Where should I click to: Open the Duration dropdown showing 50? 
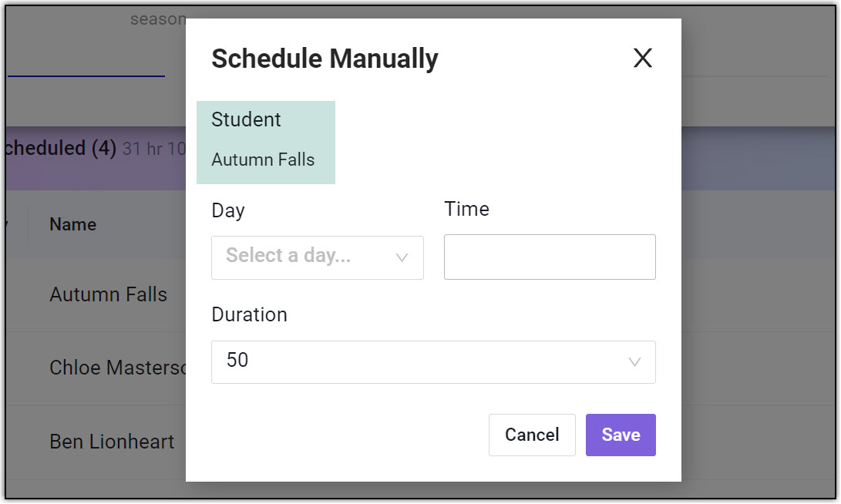(424, 361)
